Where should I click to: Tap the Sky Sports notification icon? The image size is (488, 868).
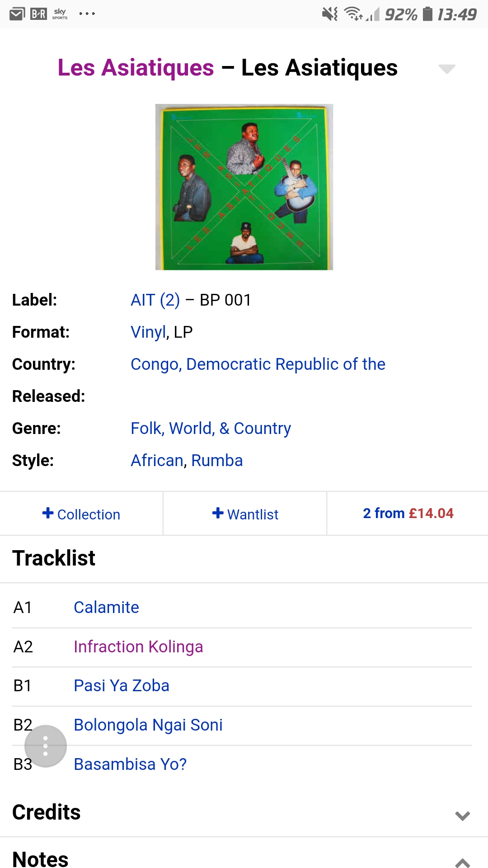pyautogui.click(x=60, y=14)
